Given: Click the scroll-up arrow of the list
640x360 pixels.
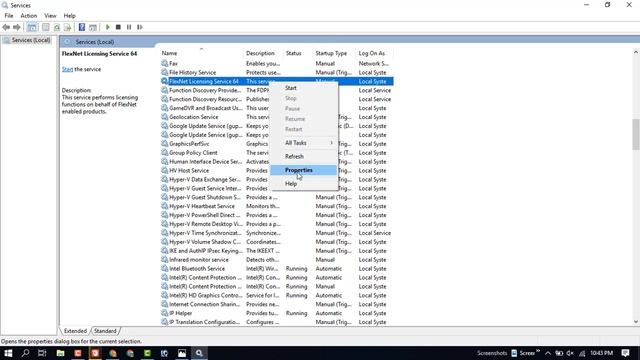Looking at the screenshot, I should tap(636, 53).
